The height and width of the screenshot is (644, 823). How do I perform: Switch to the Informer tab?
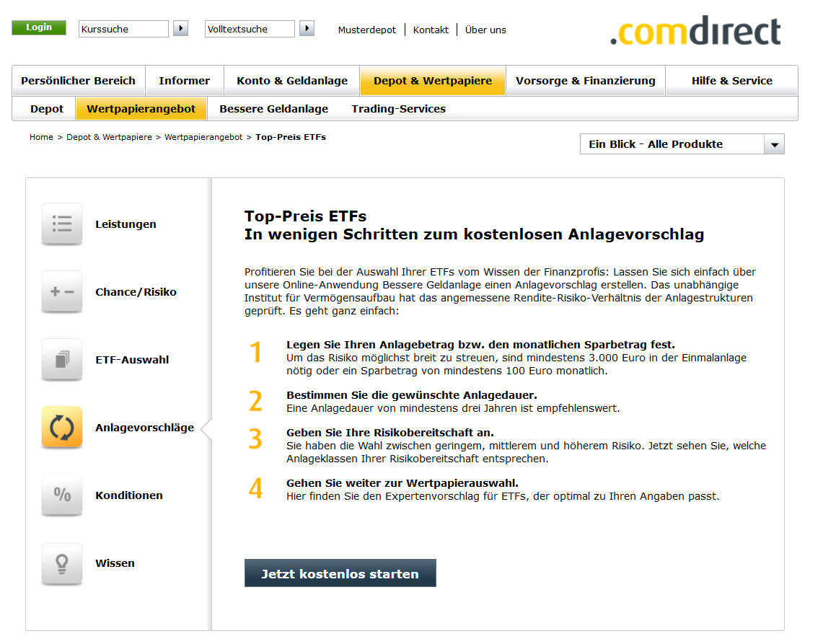pyautogui.click(x=184, y=81)
